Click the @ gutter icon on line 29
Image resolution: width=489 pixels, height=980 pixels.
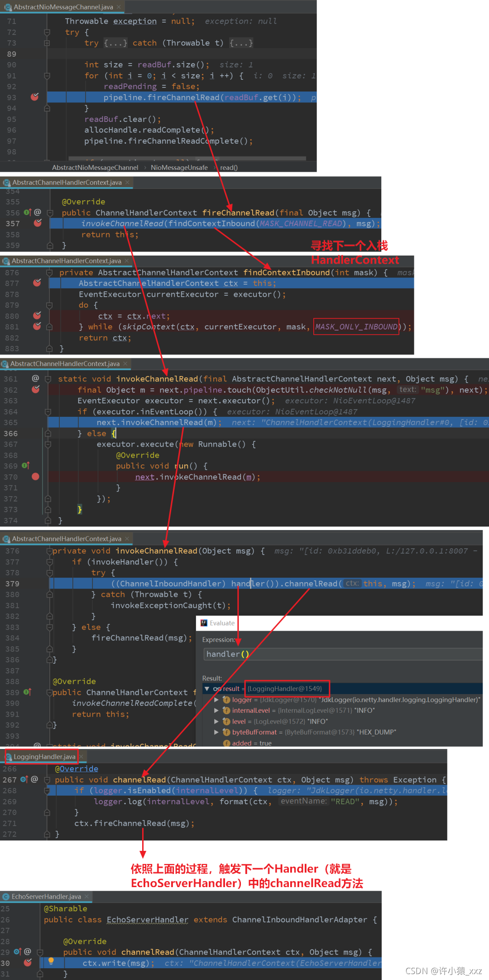[28, 951]
